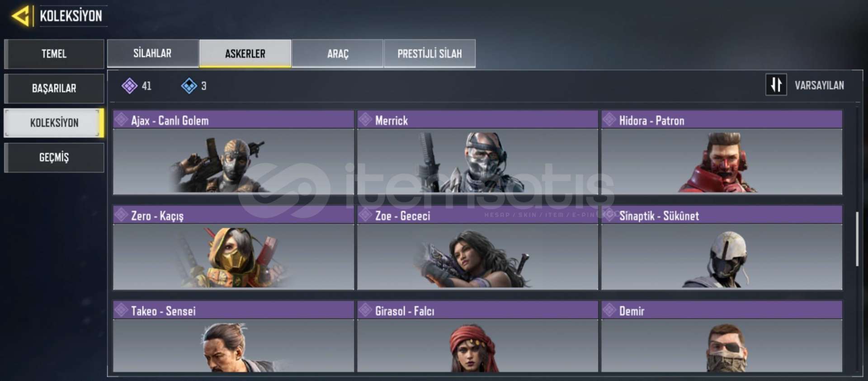Go to the BAŞARILAR menu
Image resolution: width=868 pixels, height=381 pixels.
coord(54,88)
